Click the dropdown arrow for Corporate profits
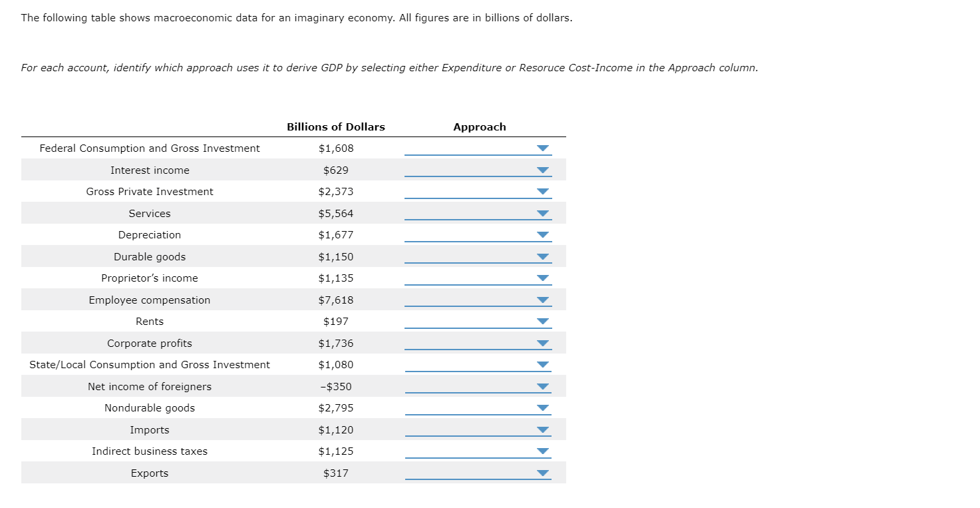 point(542,343)
